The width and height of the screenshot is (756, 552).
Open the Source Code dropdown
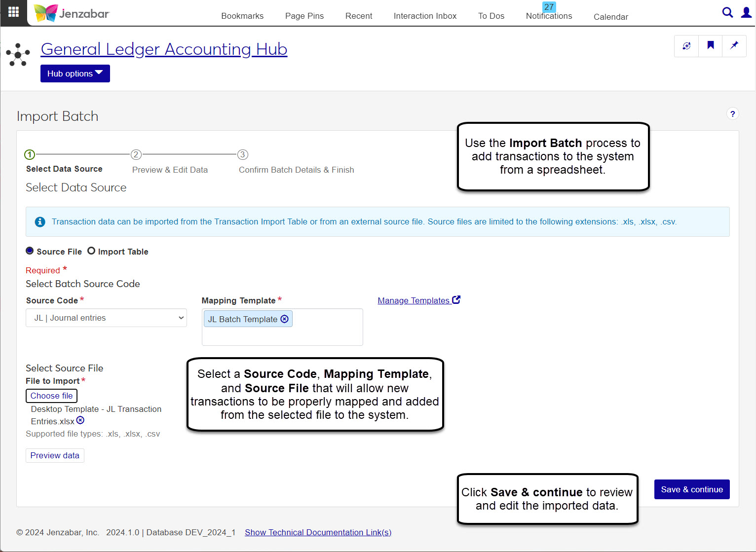tap(106, 318)
